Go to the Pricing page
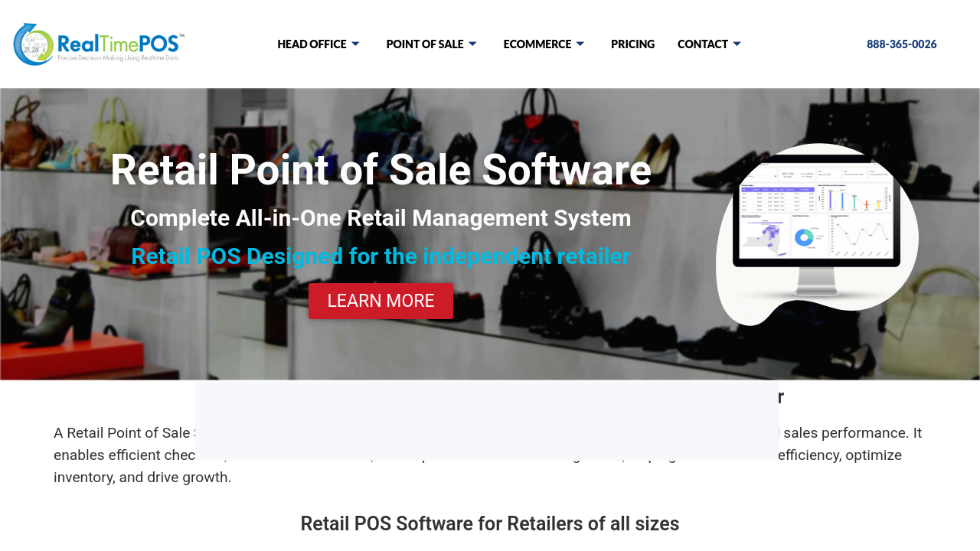The image size is (980, 551). pyautogui.click(x=632, y=44)
